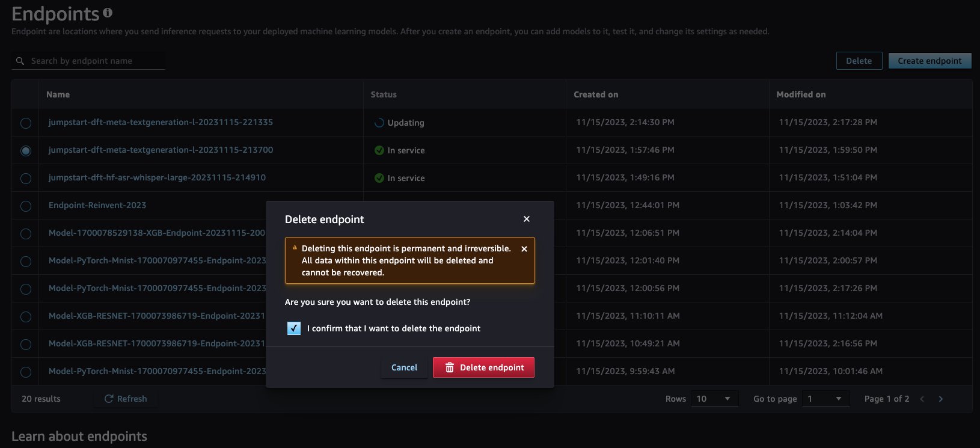Uncheck the confirm delete endpoint checkbox

294,328
